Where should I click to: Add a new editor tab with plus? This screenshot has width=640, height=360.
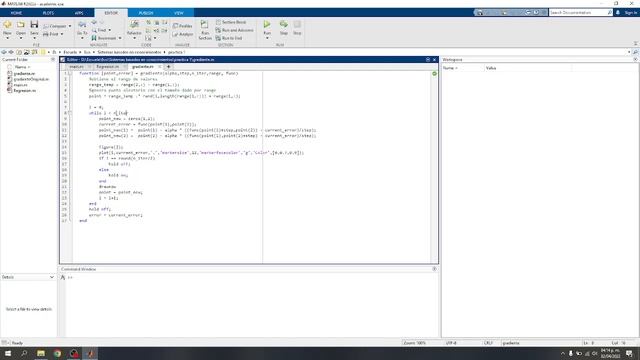(x=169, y=67)
